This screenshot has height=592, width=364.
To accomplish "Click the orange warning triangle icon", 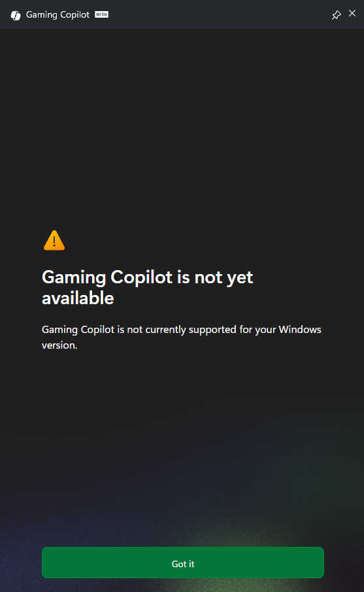I will click(54, 241).
